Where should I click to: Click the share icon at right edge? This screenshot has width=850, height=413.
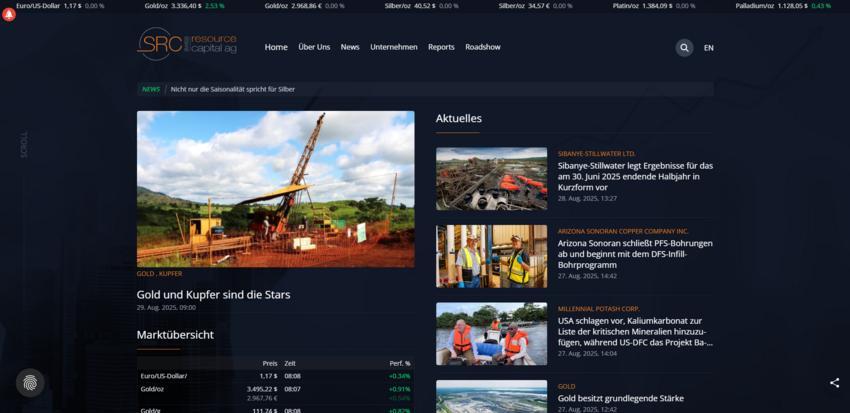point(834,383)
